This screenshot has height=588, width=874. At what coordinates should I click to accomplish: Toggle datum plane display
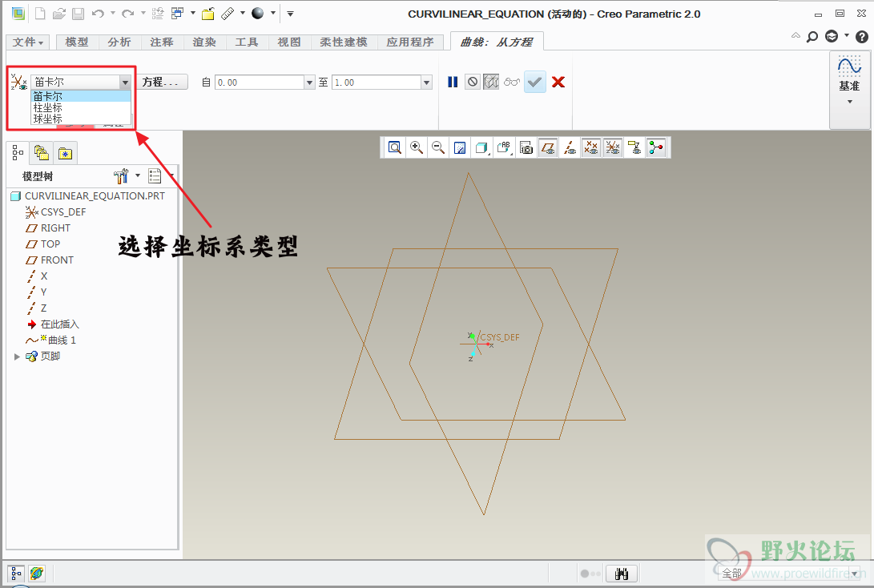[x=547, y=147]
